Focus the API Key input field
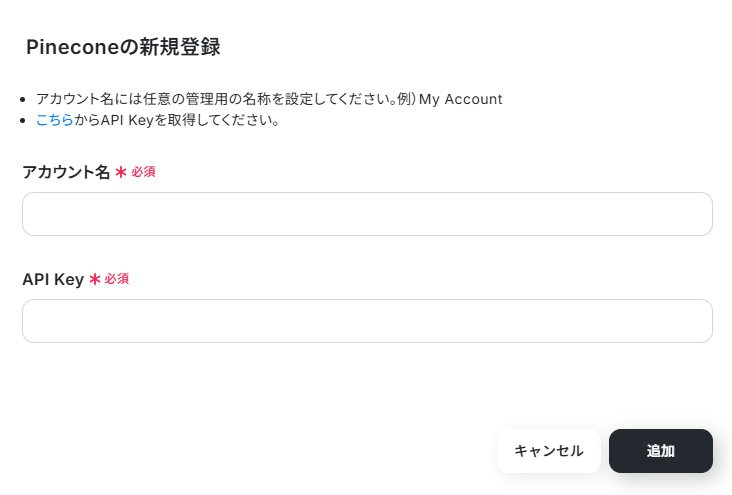Image resolution: width=732 pixels, height=495 pixels. 367,321
